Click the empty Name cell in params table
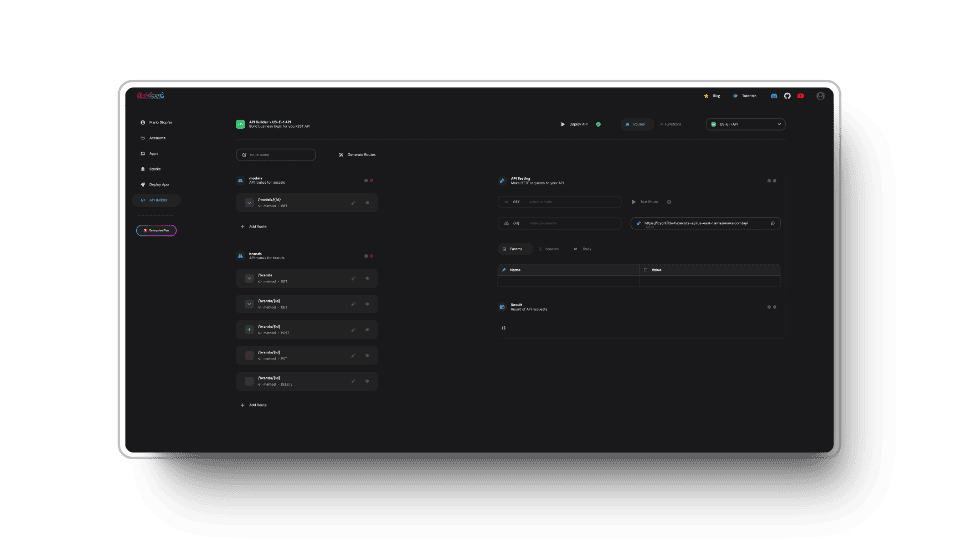The image size is (960, 540). (x=568, y=282)
